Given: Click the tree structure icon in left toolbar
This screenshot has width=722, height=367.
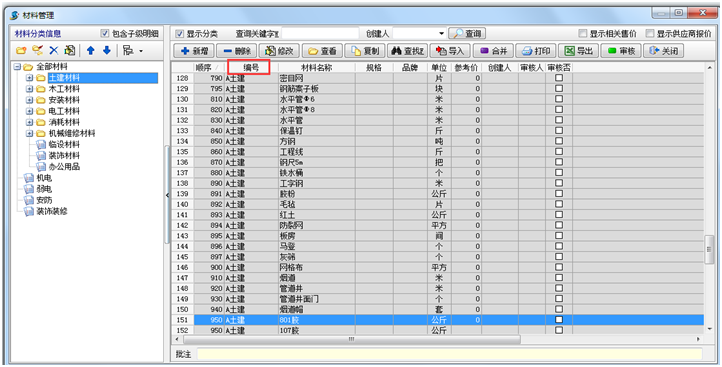Looking at the screenshot, I should point(128,51).
